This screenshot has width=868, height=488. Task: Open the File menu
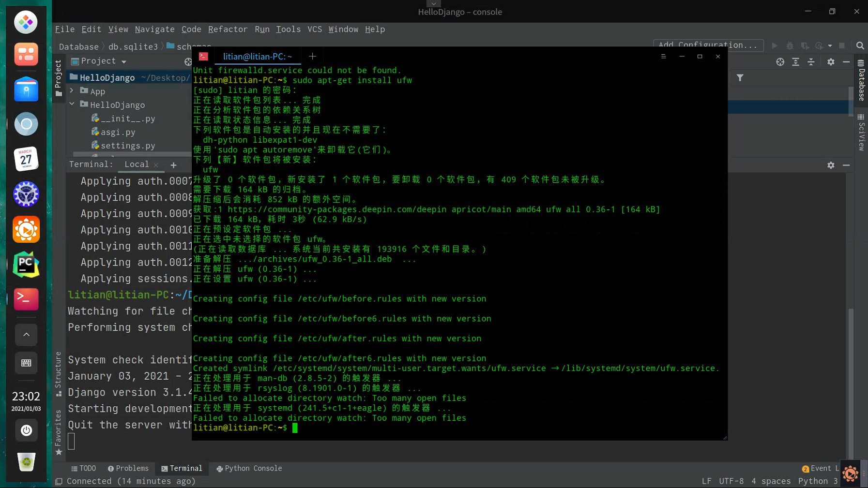65,30
